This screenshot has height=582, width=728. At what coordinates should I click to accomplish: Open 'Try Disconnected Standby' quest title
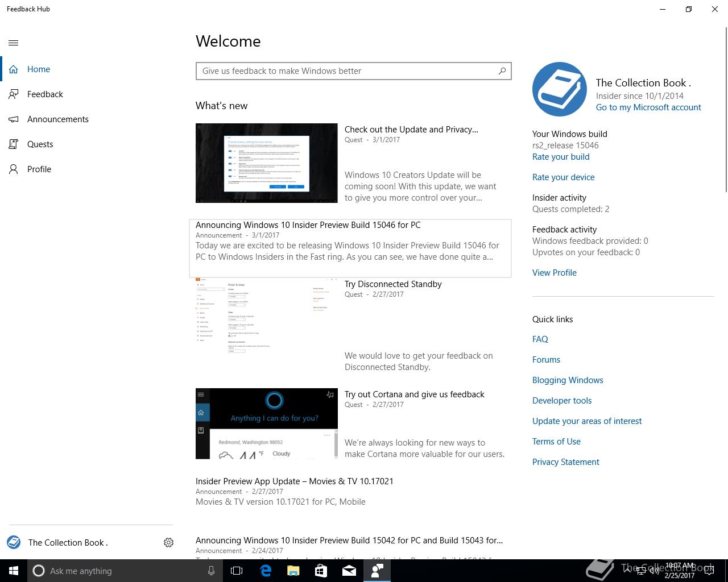coord(393,284)
